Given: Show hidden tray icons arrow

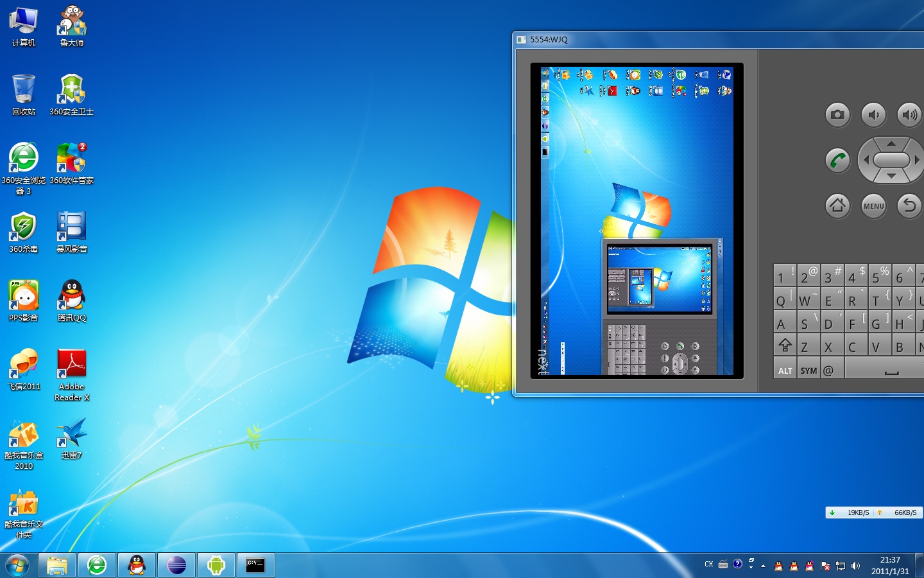Looking at the screenshot, I should (x=763, y=566).
